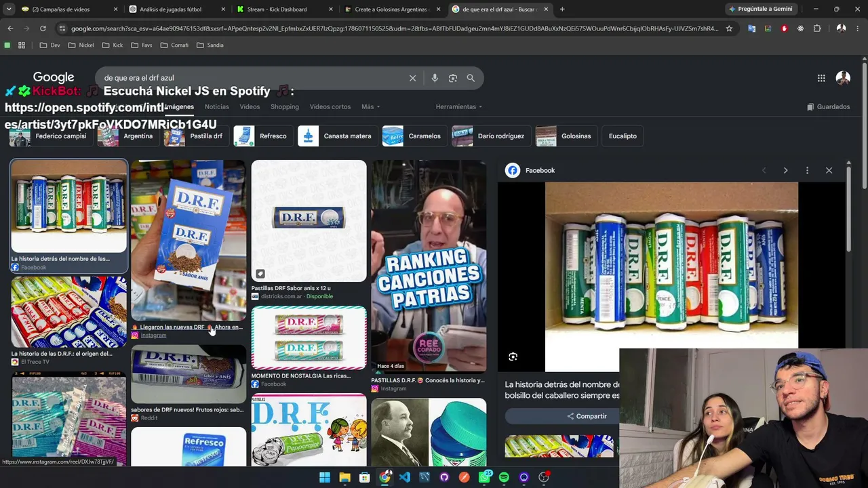Filter images by the Caramelos chip
The height and width of the screenshot is (488, 868).
point(414,136)
